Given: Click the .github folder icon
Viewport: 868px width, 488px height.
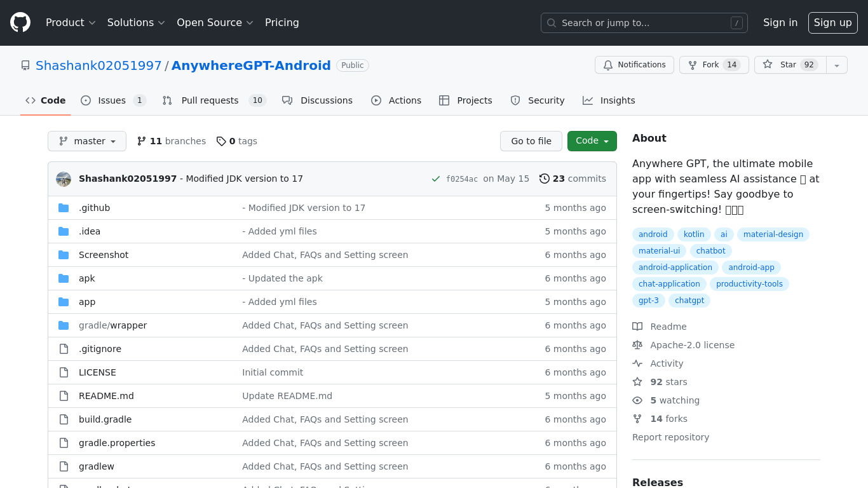Looking at the screenshot, I should [64, 208].
